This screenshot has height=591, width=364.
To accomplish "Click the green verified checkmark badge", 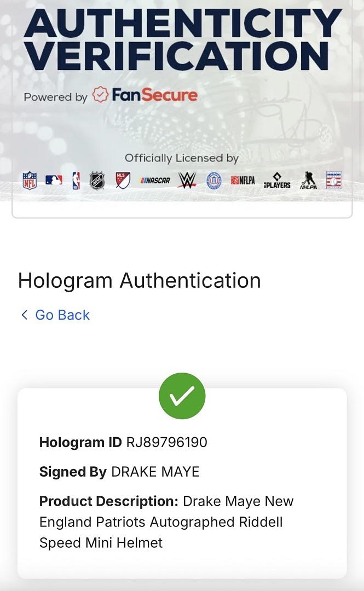I will 182,396.
